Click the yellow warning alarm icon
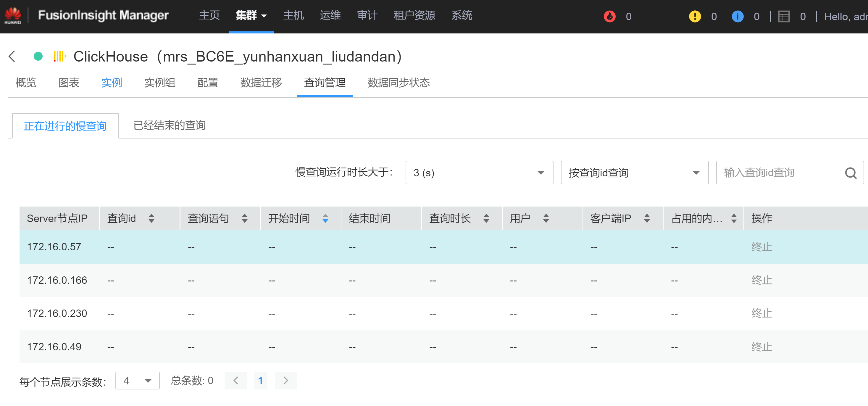This screenshot has width=868, height=406. [695, 16]
